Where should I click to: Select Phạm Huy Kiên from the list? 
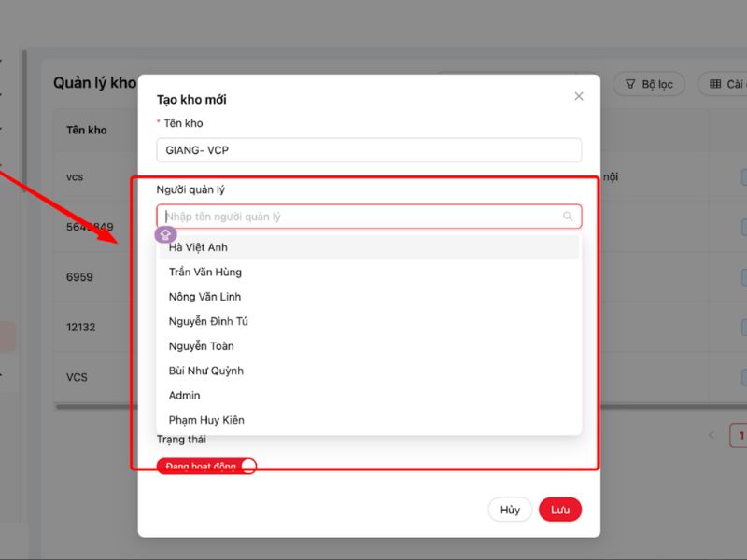pos(206,420)
